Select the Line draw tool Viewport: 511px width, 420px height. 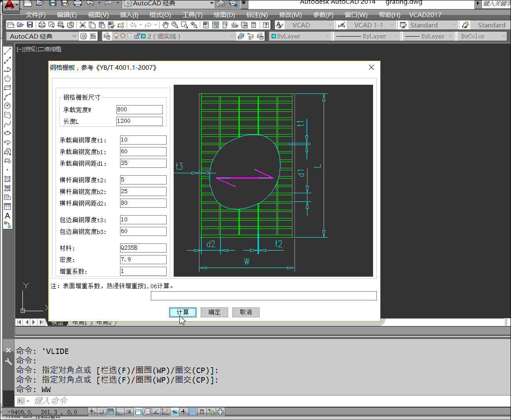coord(7,52)
